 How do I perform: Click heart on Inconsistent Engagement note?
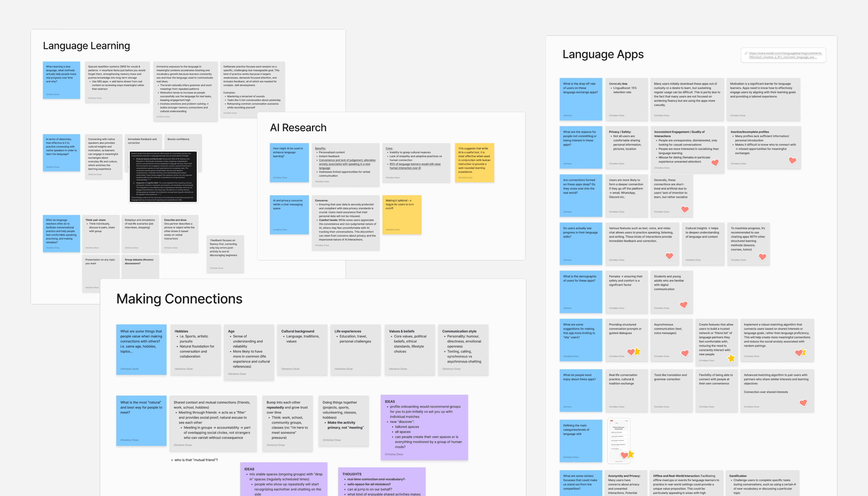tap(715, 163)
